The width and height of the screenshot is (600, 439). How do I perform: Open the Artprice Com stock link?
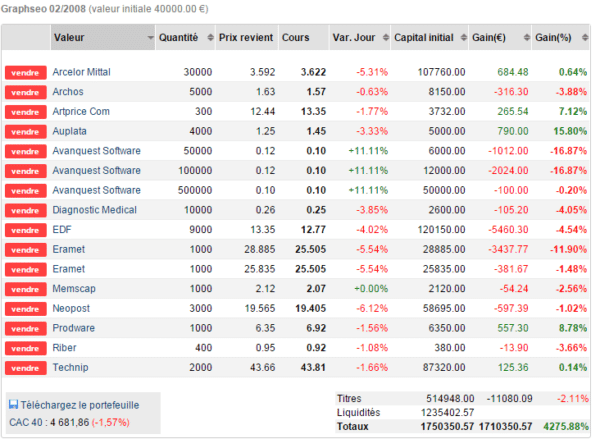[x=81, y=111]
